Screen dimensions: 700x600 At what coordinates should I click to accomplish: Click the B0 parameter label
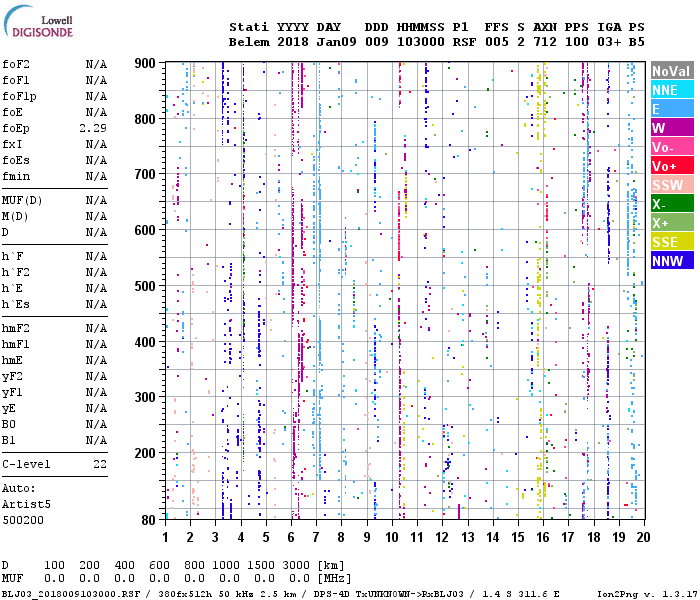coord(9,424)
